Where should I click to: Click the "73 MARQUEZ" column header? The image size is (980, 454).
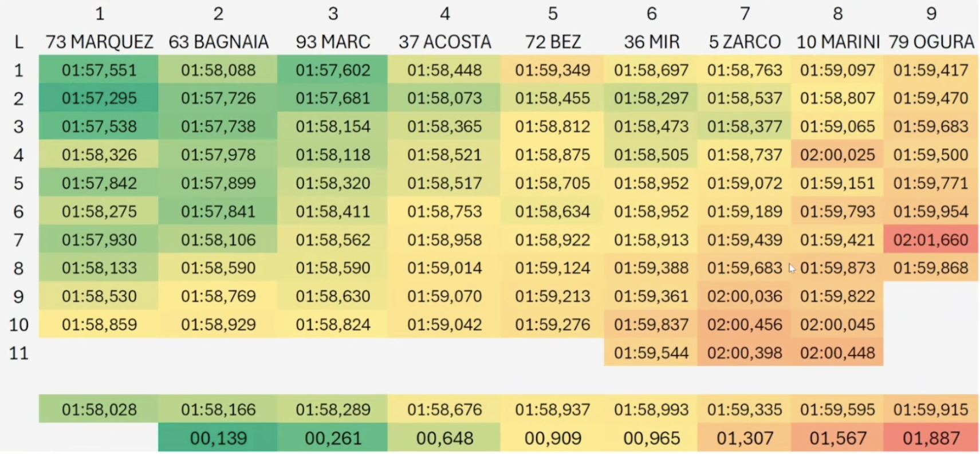(x=99, y=42)
